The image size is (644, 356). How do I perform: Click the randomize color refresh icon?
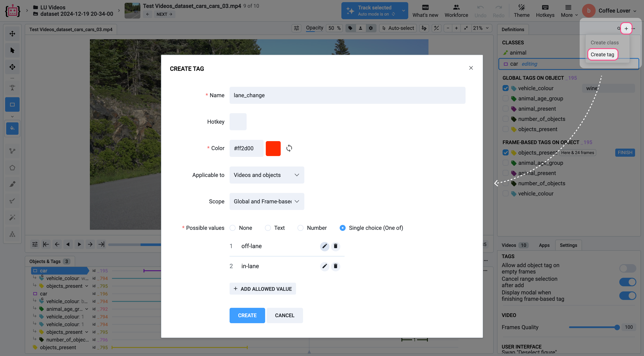point(289,148)
